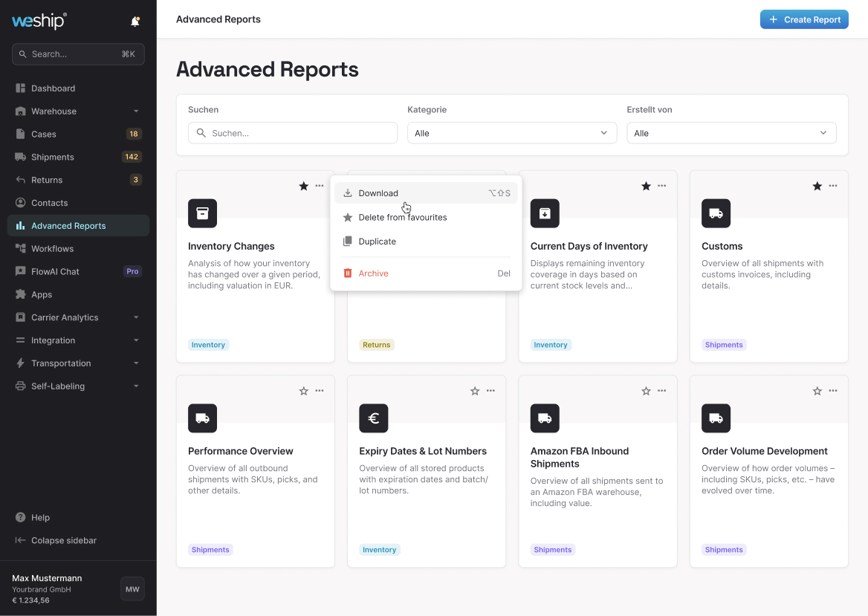868x616 pixels.
Task: Open three-dots menu on Performance Overview card
Action: click(320, 391)
